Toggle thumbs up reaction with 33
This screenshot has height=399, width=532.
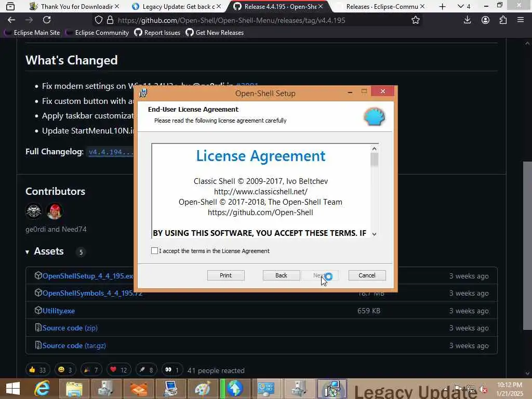tap(37, 370)
